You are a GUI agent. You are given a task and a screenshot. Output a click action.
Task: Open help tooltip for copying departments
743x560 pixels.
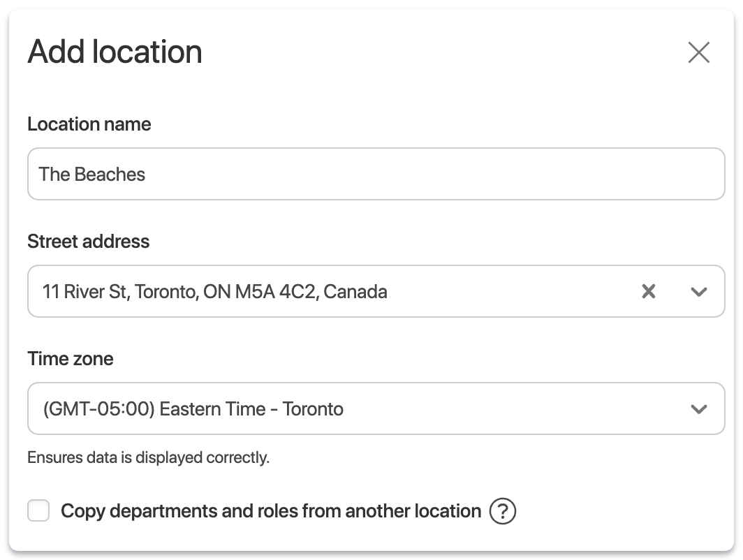point(502,511)
